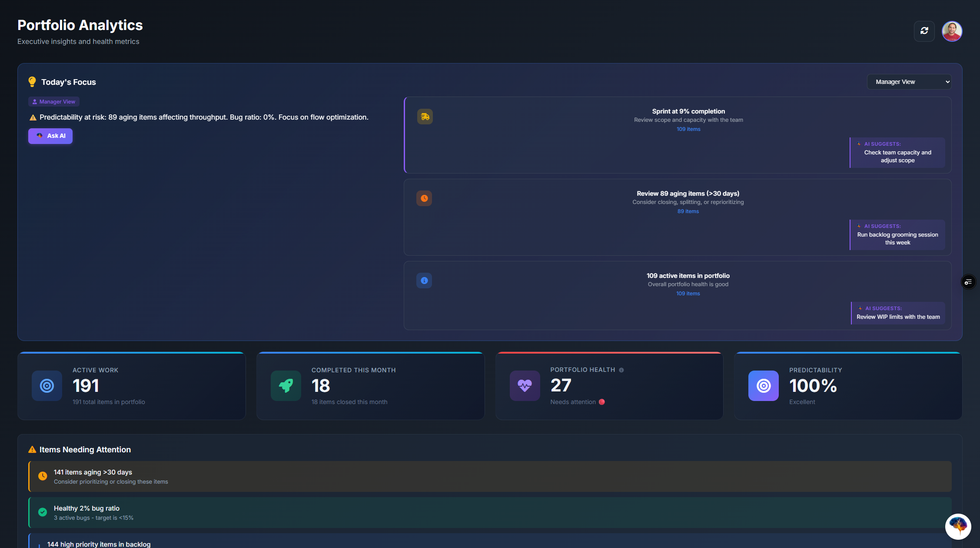Click the info tooltip beside Portfolio Health
The height and width of the screenshot is (548, 980).
621,370
